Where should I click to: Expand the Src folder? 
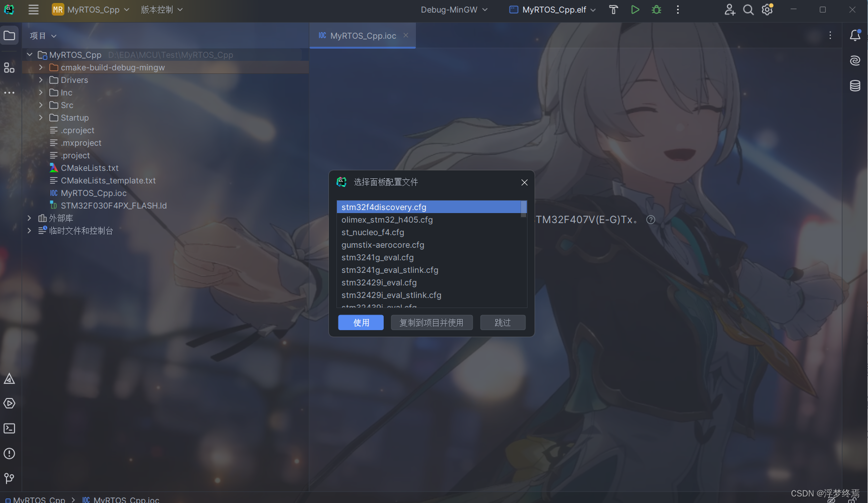tap(41, 105)
